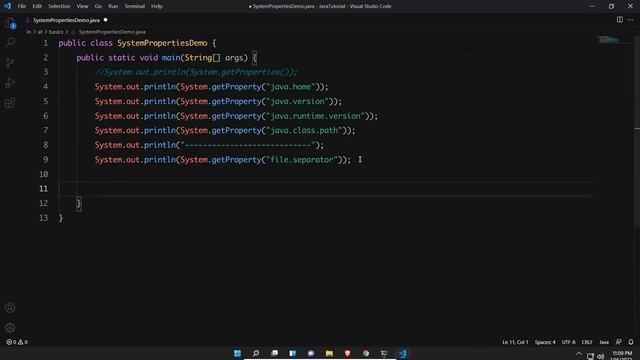Screen dimensions: 640x360
Task: Open Windows taskbar search
Action: pos(256,353)
